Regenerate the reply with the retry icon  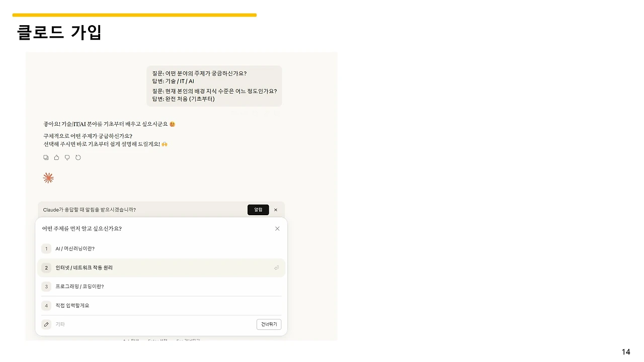pos(78,157)
